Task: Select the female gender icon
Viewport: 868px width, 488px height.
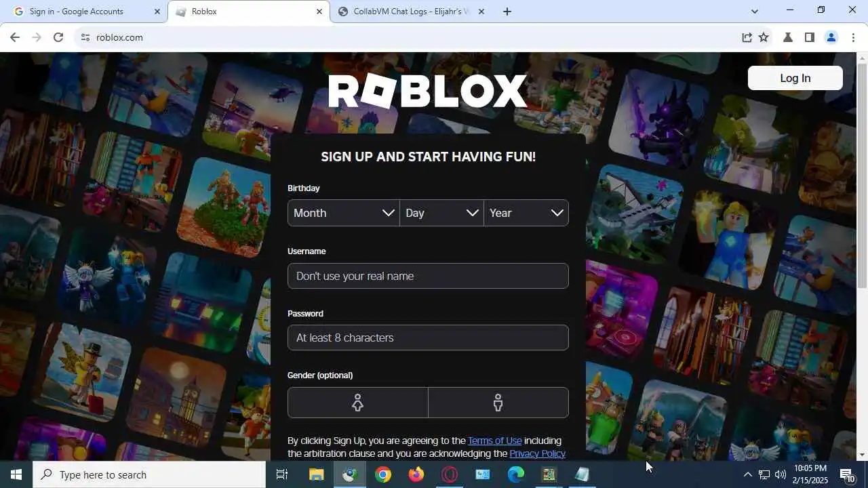Action: coord(358,403)
